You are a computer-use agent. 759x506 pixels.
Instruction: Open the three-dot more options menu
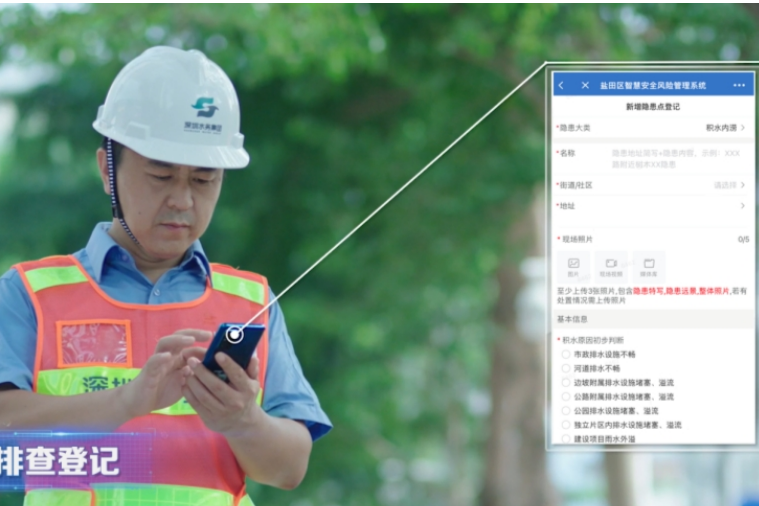pyautogui.click(x=739, y=85)
